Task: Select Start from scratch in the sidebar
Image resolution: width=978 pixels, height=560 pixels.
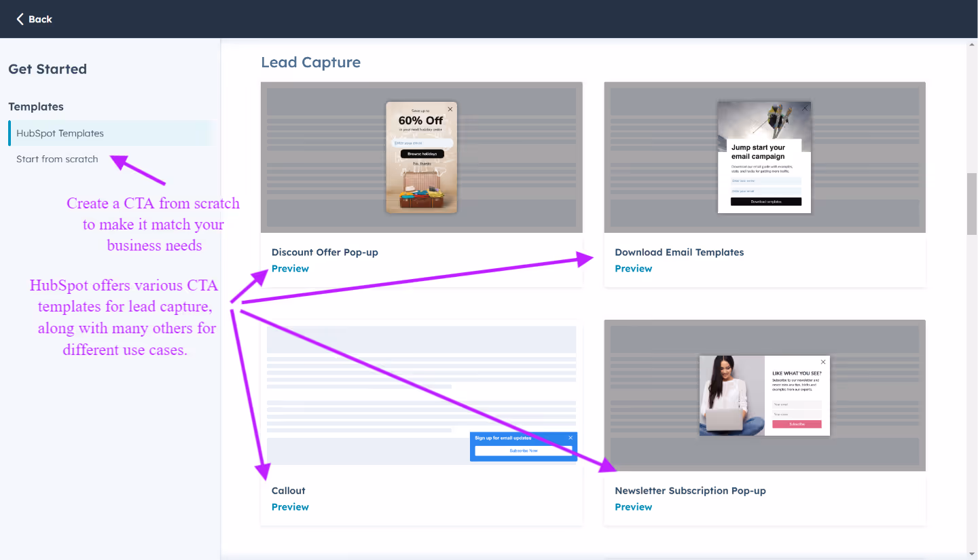Action: tap(57, 159)
